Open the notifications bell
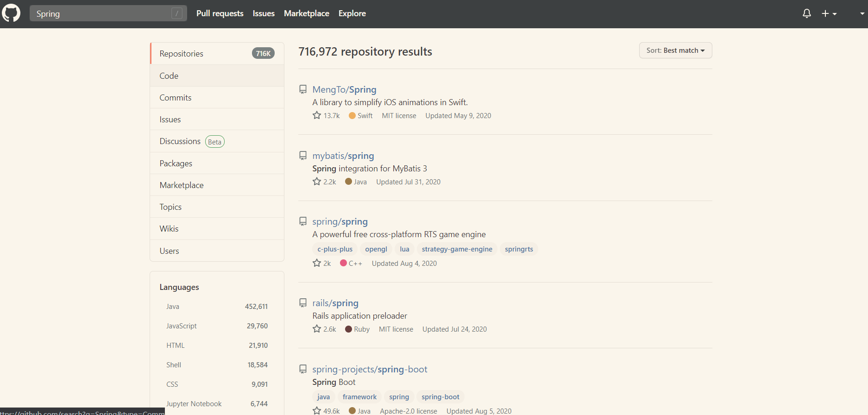The height and width of the screenshot is (415, 868). 807,13
